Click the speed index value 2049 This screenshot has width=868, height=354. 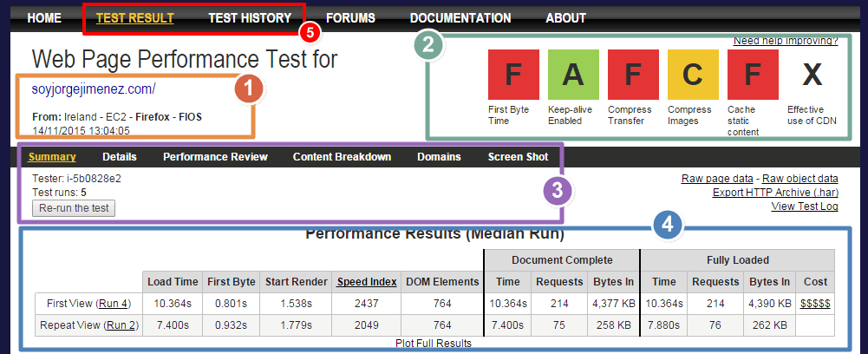coord(367,325)
